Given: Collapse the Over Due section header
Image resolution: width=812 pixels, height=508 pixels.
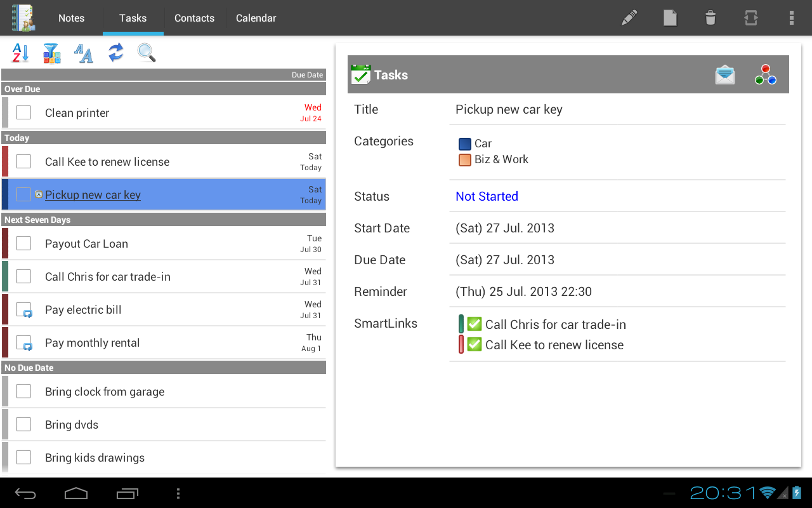Looking at the screenshot, I should pos(163,89).
